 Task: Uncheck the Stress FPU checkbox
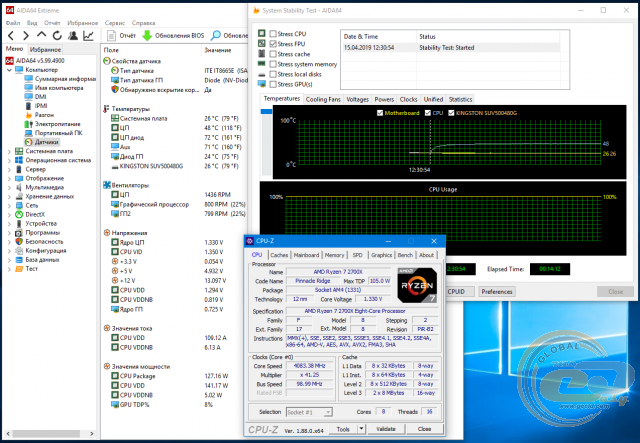pyautogui.click(x=273, y=44)
